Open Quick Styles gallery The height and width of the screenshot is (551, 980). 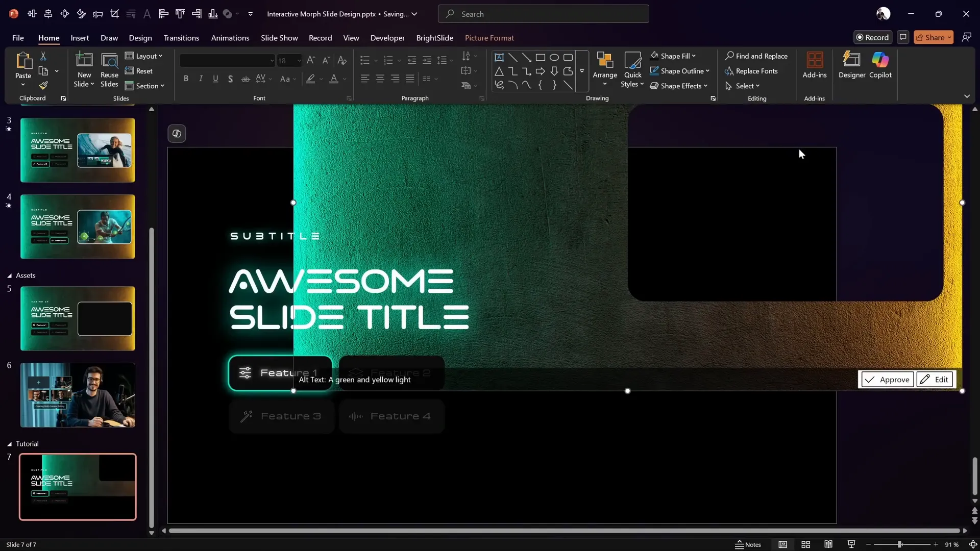[632, 70]
